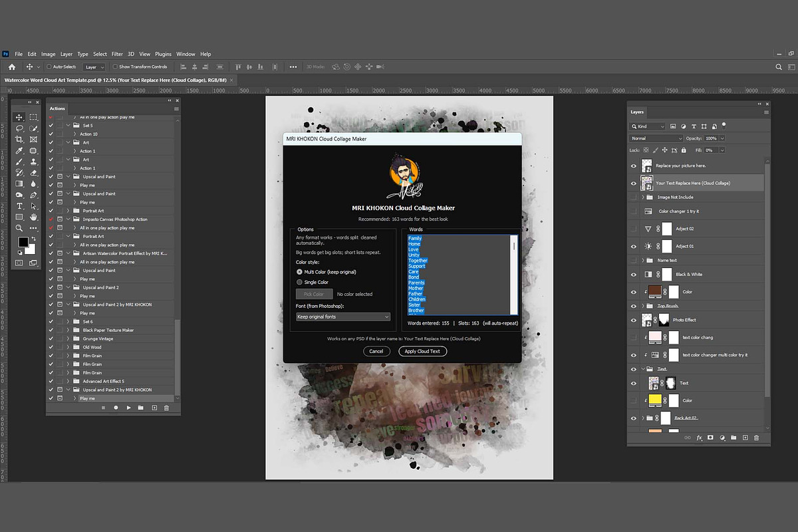Image resolution: width=798 pixels, height=532 pixels.
Task: Begin recording in the Actions panel
Action: pyautogui.click(x=116, y=407)
